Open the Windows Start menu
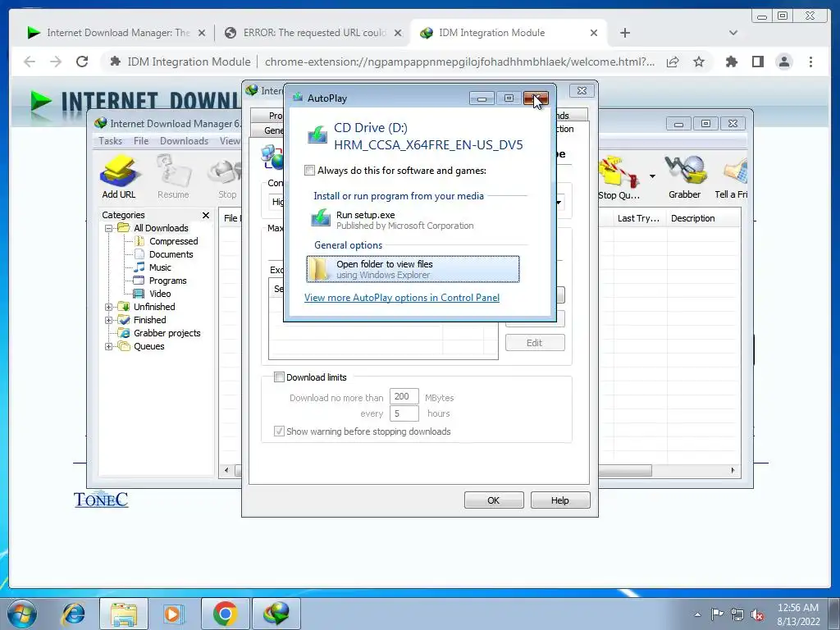 (x=22, y=614)
